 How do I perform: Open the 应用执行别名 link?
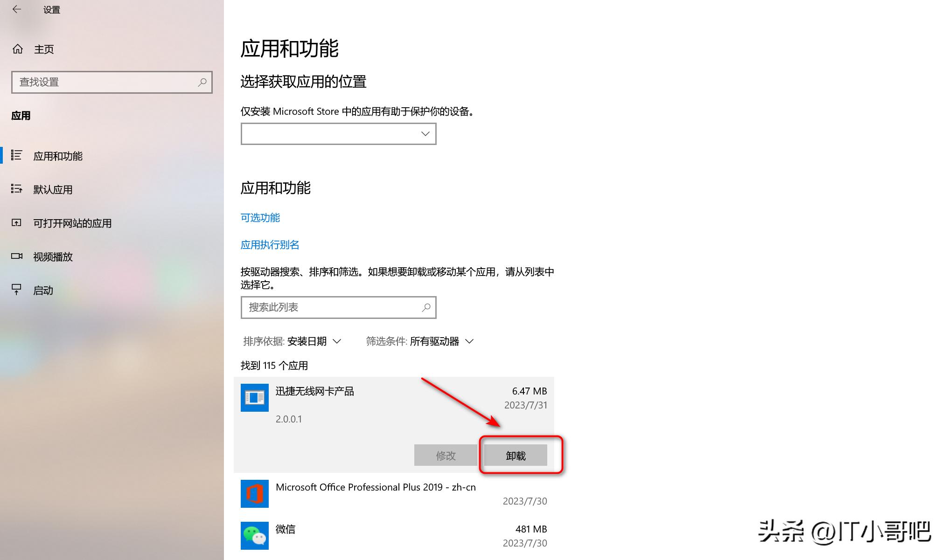[270, 245]
